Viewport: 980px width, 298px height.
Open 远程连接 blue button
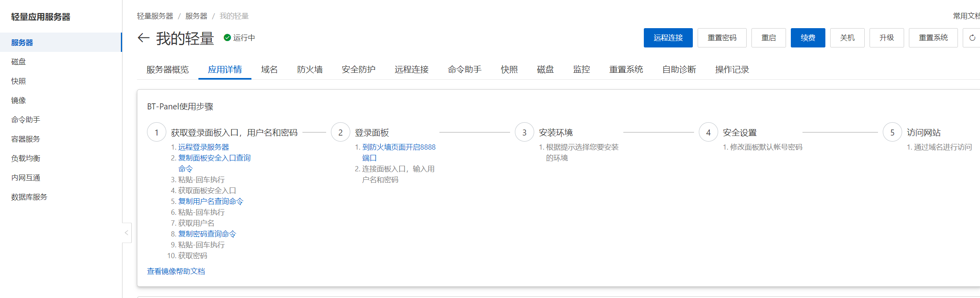668,38
